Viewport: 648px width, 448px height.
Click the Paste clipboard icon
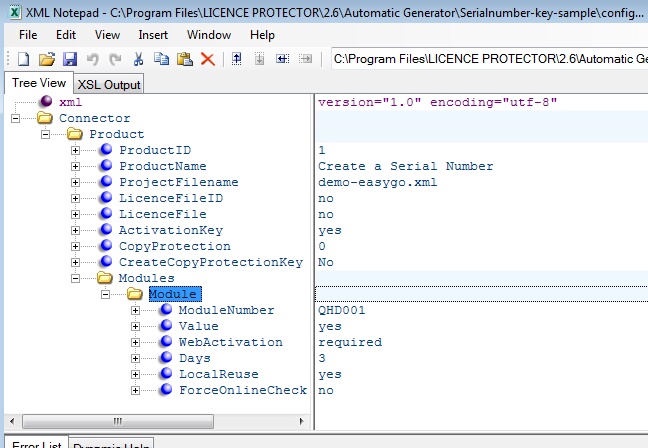[x=185, y=59]
